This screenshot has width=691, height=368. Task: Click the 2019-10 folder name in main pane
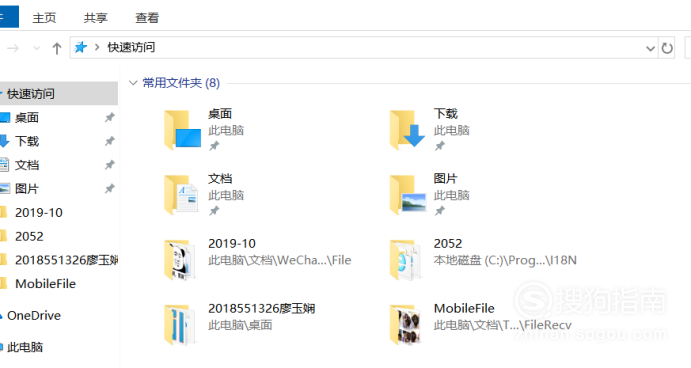(x=232, y=244)
